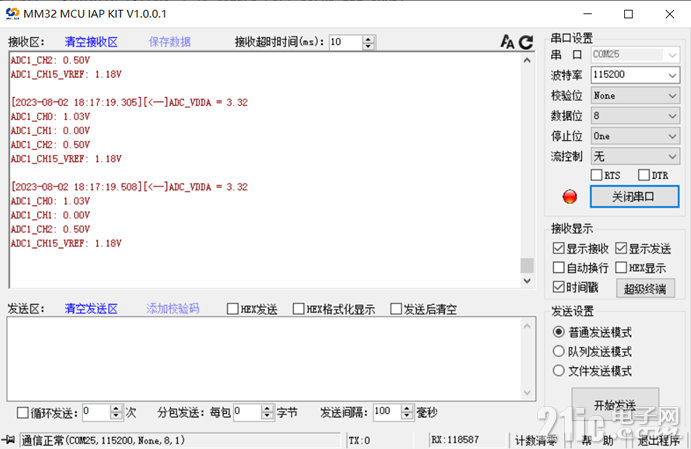Click the pin icon in status bar

point(8,440)
